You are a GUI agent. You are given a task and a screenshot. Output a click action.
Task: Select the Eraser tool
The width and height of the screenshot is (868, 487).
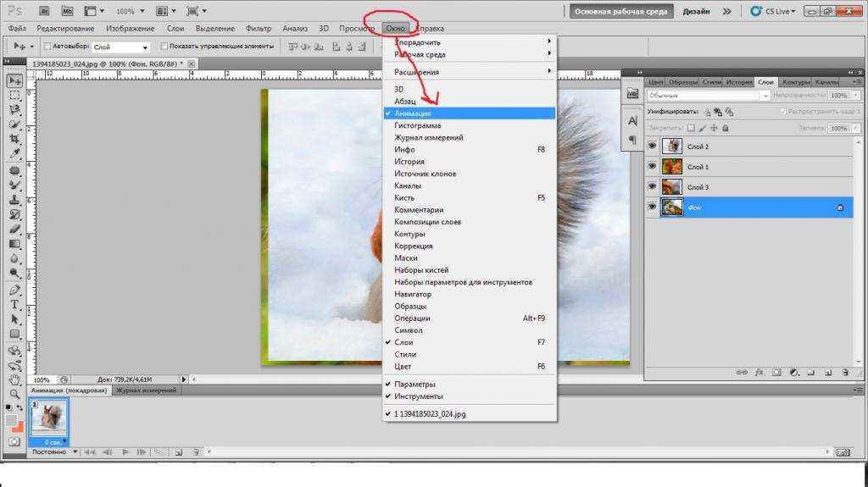coord(15,230)
